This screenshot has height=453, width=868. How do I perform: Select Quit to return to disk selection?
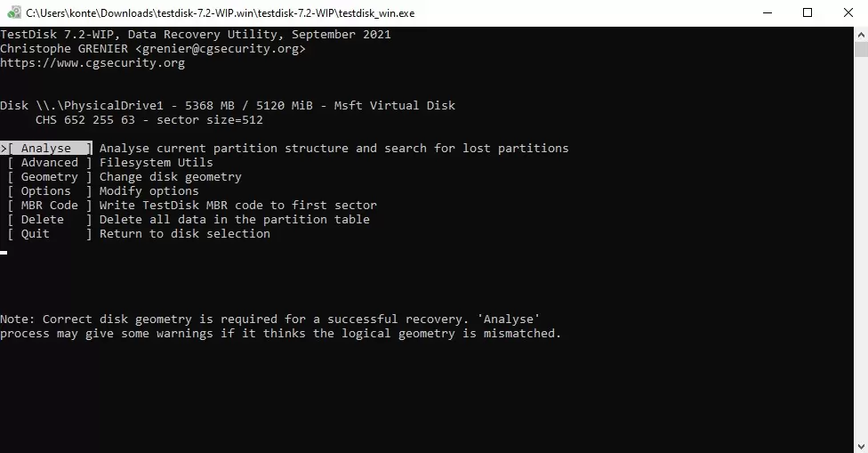[36, 234]
